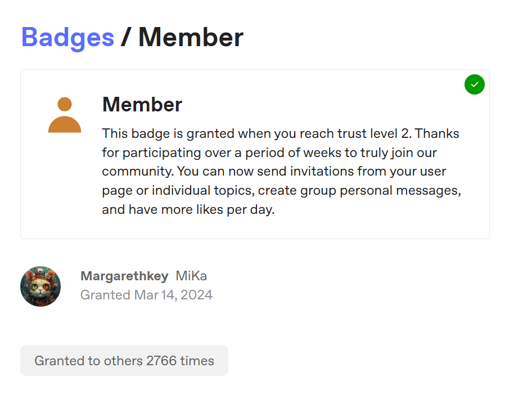532x408 pixels.
Task: Click the Thanks text after trust level 2
Action: 438,133
